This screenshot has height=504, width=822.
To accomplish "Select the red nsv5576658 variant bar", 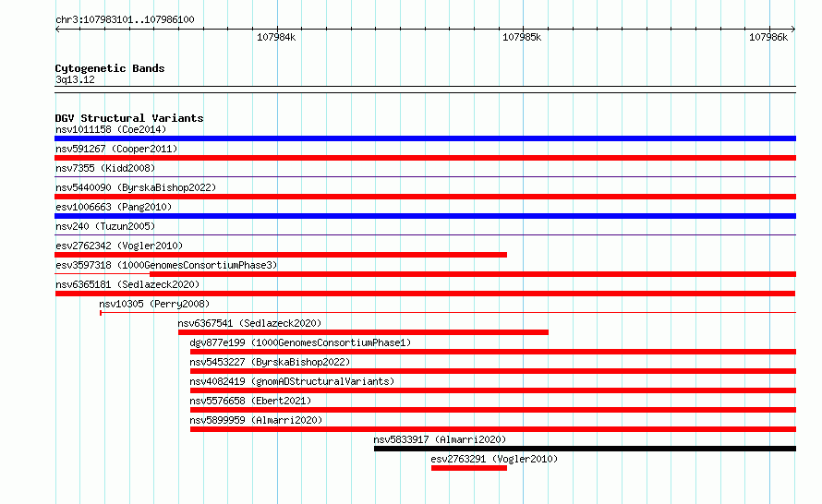I will (x=493, y=410).
